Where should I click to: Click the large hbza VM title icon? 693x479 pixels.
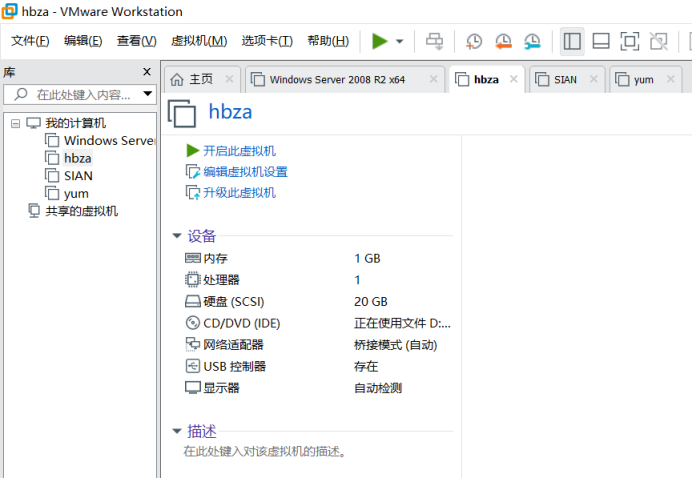(182, 113)
